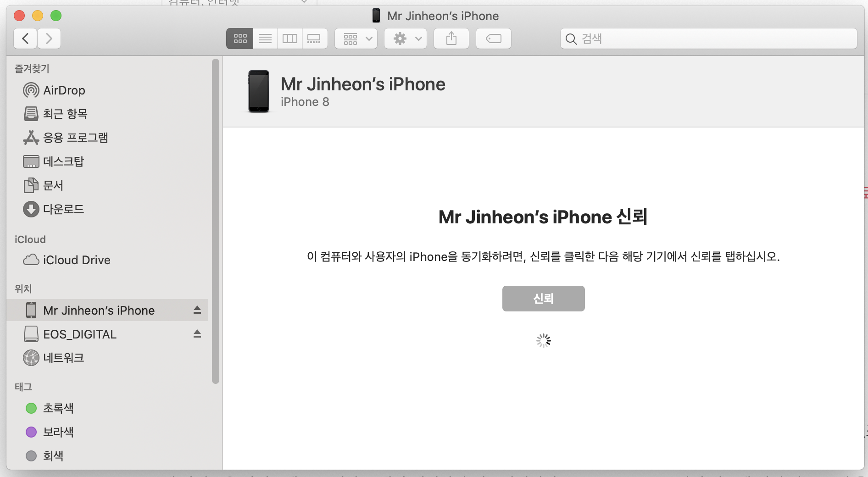The image size is (868, 477).
Task: Eject Mr Jinheon's iPhone
Action: pos(197,310)
